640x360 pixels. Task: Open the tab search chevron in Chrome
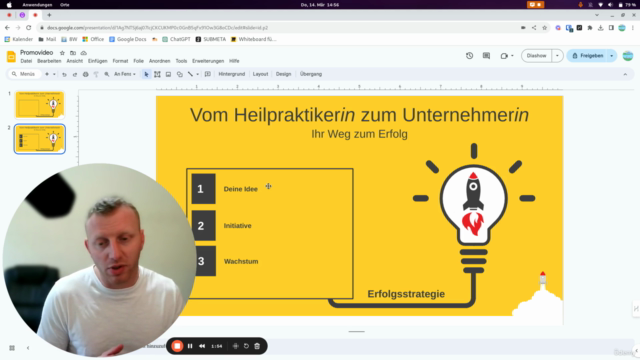coord(597,15)
